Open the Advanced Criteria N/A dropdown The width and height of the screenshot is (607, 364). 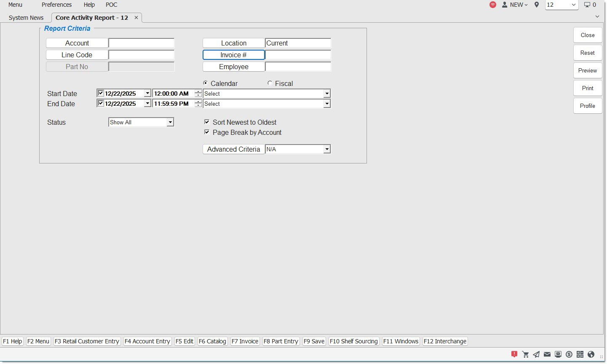point(327,150)
